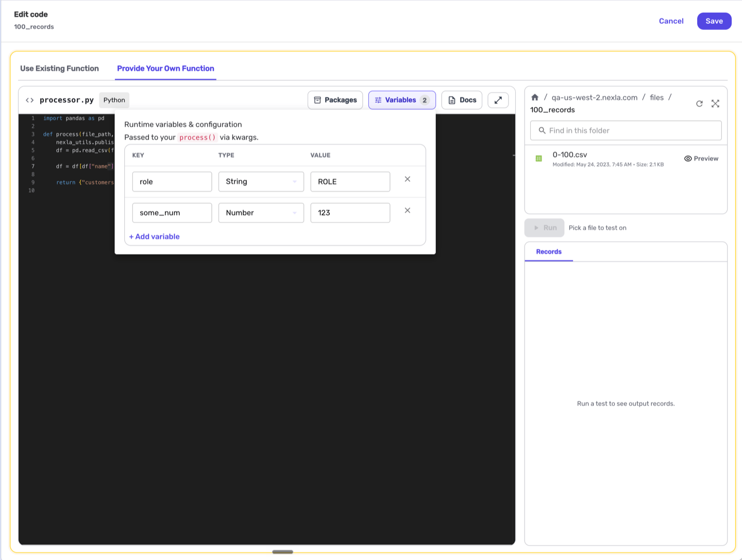Viewport: 742px width, 560px height.
Task: Grab the horizontal handle below the editor
Action: (282, 552)
